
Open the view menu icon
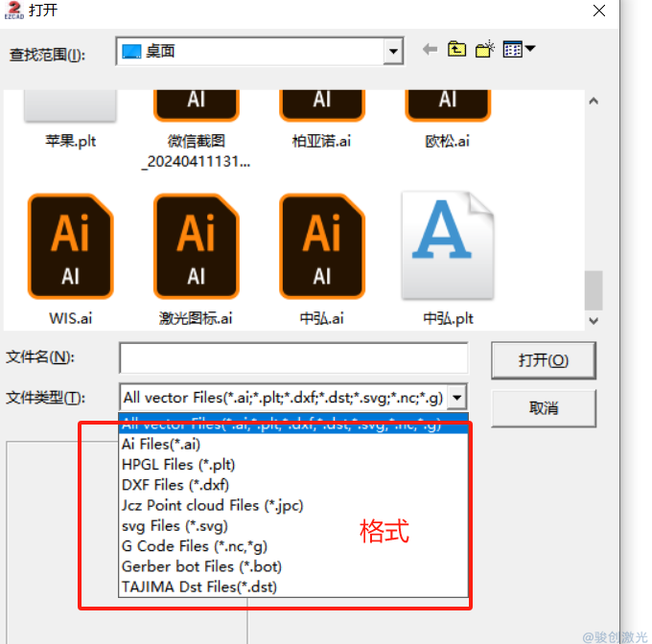click(x=519, y=49)
